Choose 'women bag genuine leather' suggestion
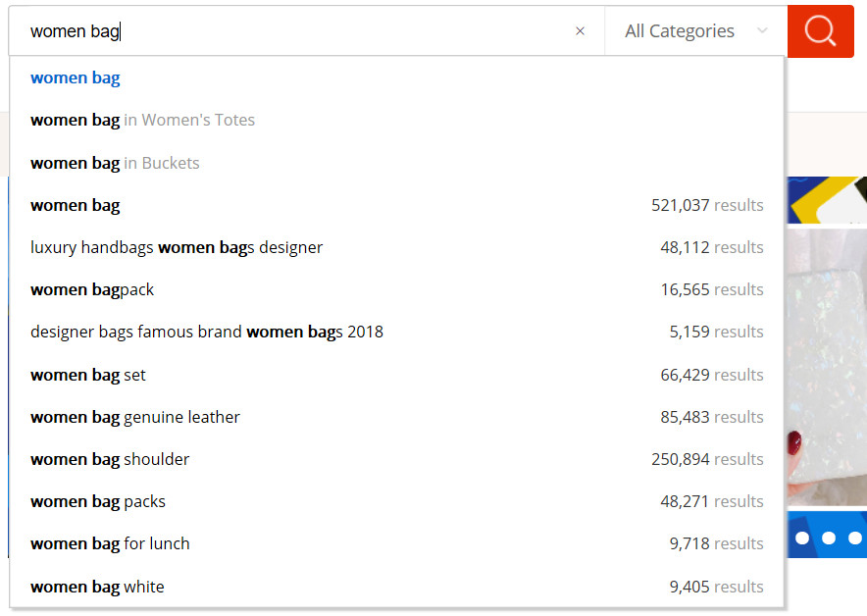This screenshot has height=616, width=867. point(135,417)
